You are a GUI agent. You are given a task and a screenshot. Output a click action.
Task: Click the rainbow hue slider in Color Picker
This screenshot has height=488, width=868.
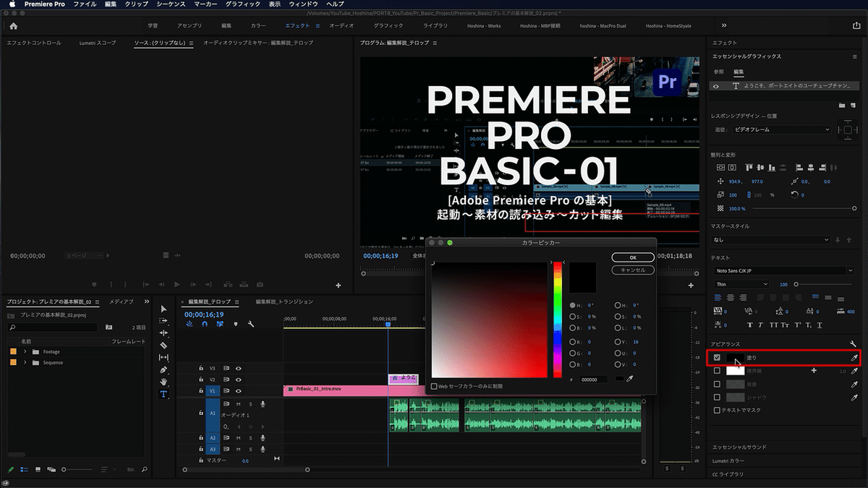click(558, 319)
